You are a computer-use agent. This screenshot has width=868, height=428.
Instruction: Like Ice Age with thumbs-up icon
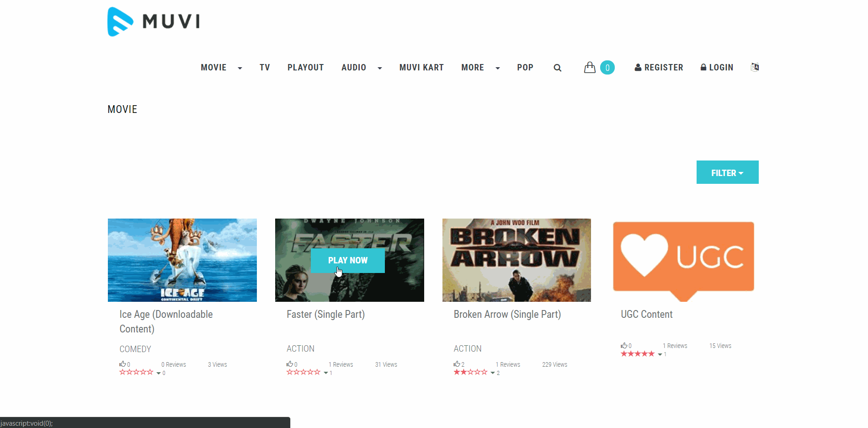(x=122, y=364)
